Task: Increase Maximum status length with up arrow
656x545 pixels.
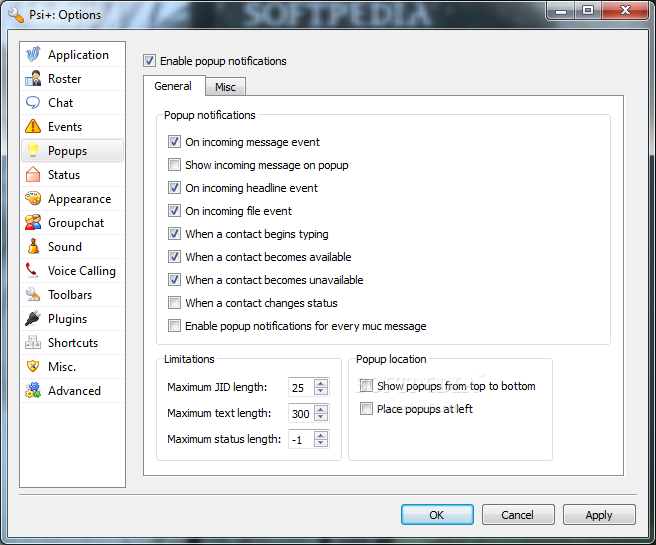Action: pyautogui.click(x=321, y=435)
